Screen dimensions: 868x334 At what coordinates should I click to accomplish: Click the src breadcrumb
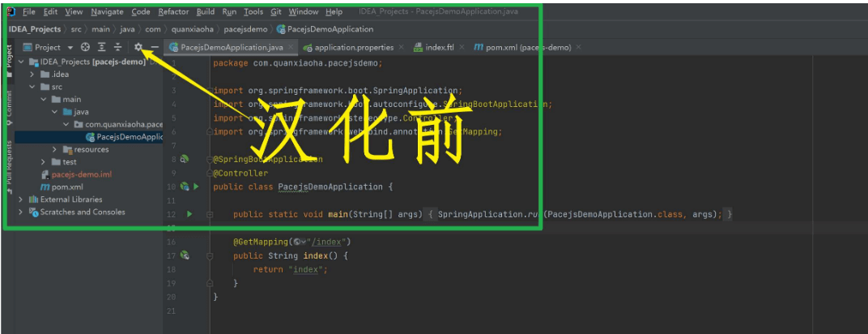76,29
